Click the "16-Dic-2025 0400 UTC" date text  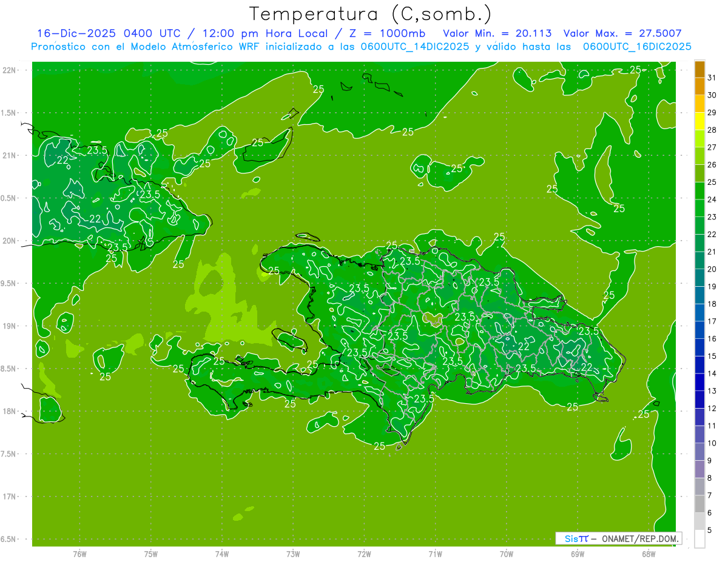(x=109, y=33)
